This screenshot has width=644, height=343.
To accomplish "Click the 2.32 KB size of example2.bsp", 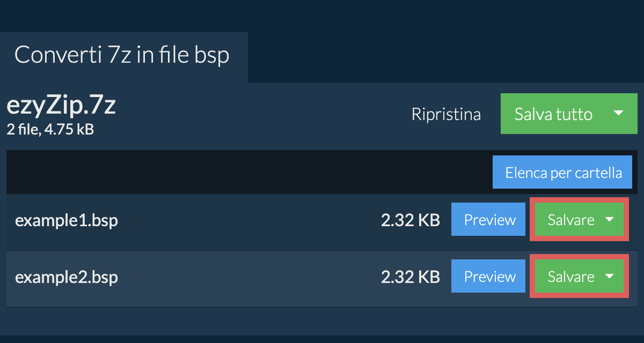I will [411, 277].
